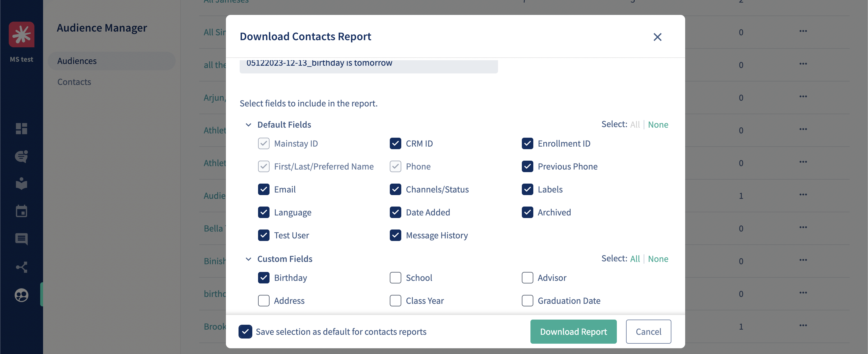The width and height of the screenshot is (868, 354).
Task: Toggle the Message History checkbox
Action: (x=395, y=235)
